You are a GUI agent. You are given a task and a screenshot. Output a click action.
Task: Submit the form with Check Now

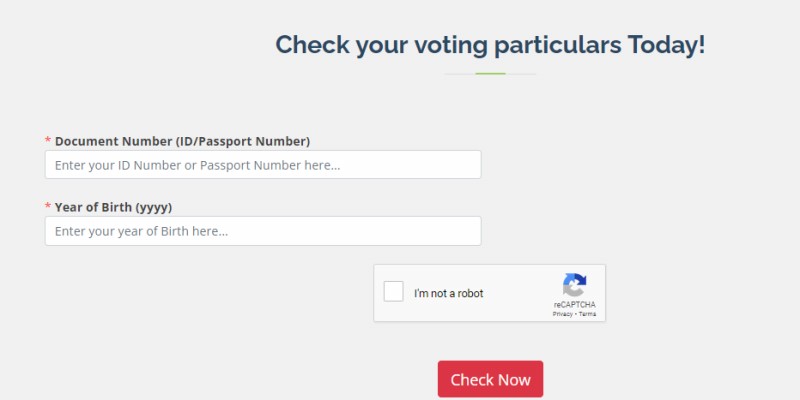(490, 379)
